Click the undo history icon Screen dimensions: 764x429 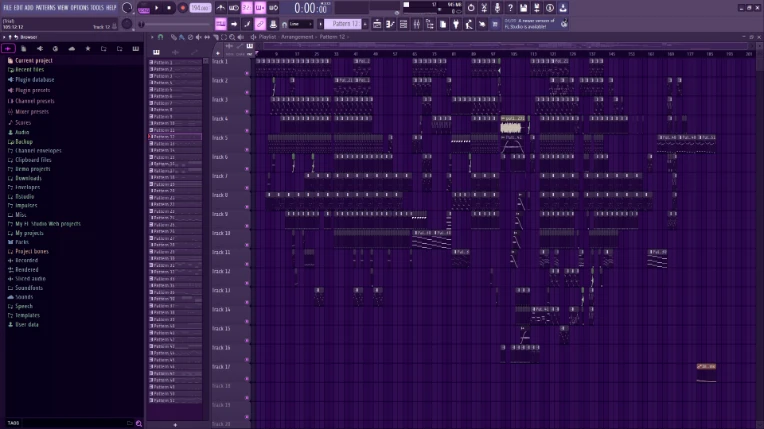click(x=471, y=8)
